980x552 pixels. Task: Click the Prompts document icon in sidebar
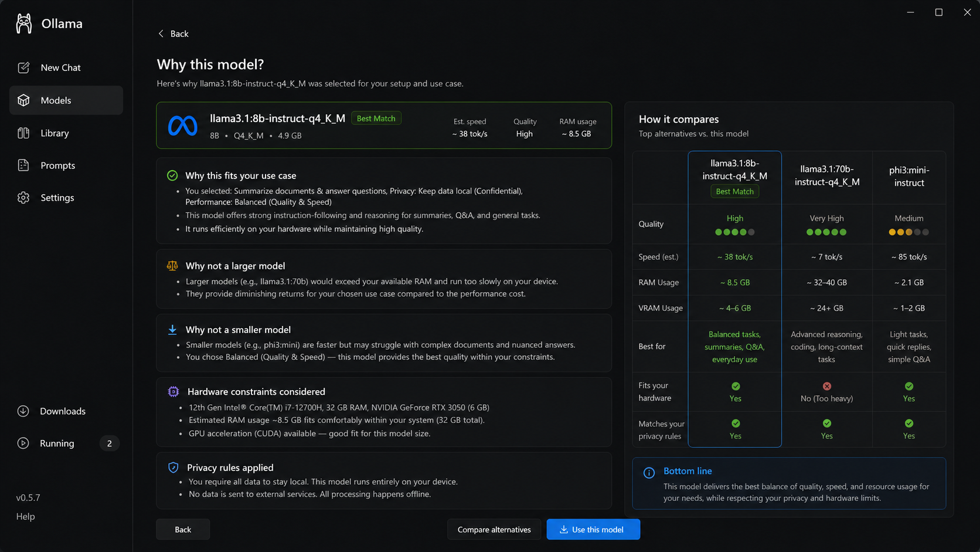click(x=23, y=165)
